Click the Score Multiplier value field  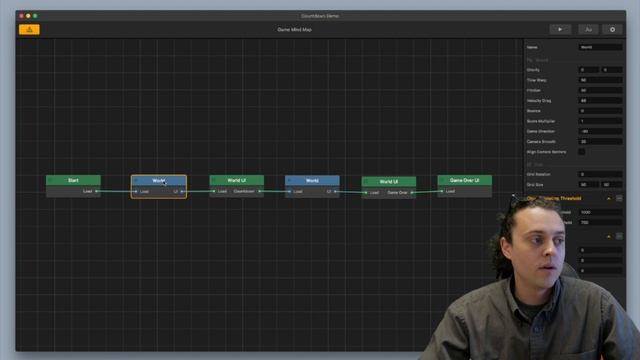[600, 121]
